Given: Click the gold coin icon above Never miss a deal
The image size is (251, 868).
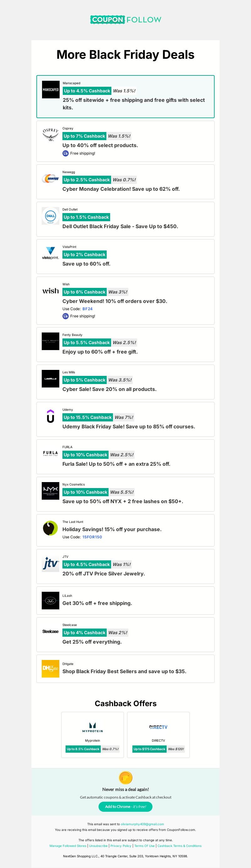Looking at the screenshot, I should click(x=125, y=778).
